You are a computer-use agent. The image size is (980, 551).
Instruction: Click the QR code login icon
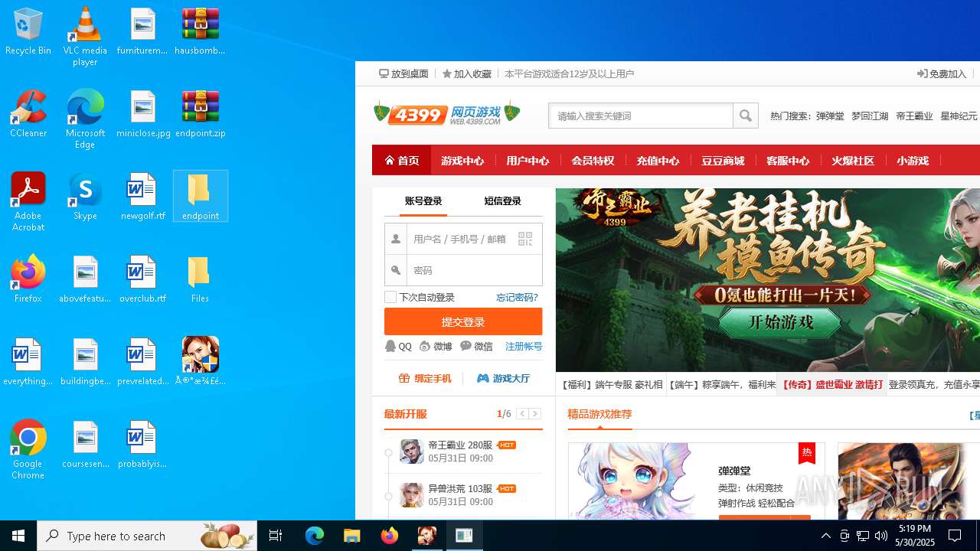point(525,239)
